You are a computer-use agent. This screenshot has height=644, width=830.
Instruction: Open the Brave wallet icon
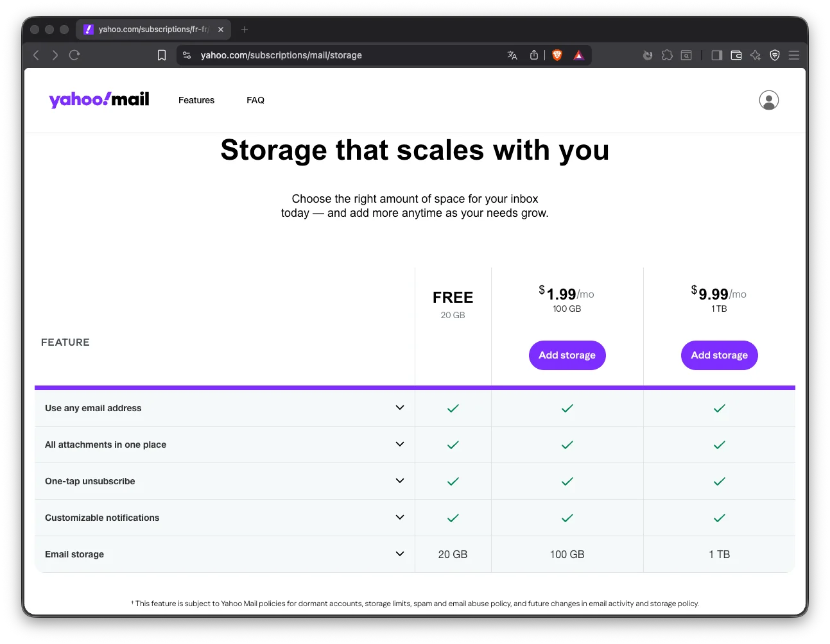pyautogui.click(x=736, y=55)
